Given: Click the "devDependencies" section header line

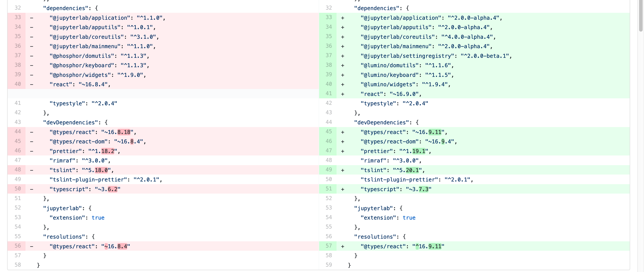Looking at the screenshot, I should point(74,122).
